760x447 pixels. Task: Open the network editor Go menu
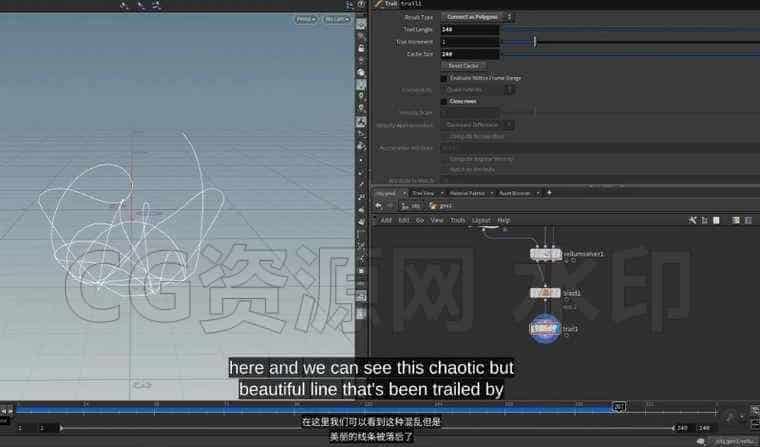pyautogui.click(x=420, y=220)
